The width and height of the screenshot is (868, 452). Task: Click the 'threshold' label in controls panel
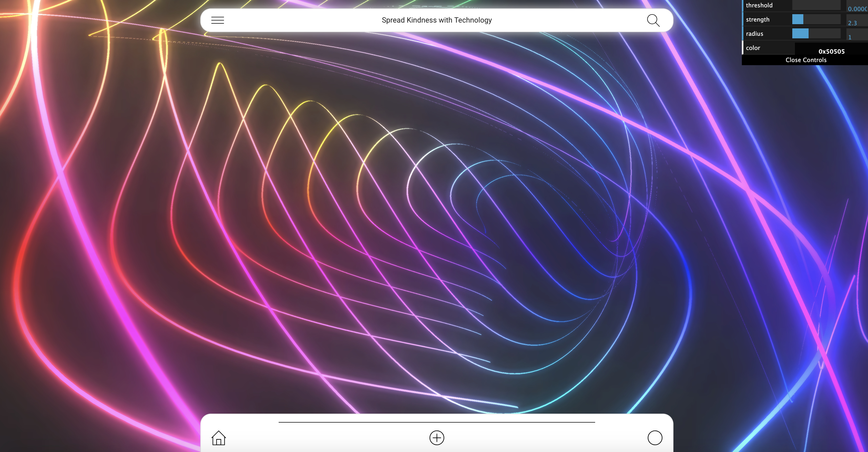[x=759, y=6]
